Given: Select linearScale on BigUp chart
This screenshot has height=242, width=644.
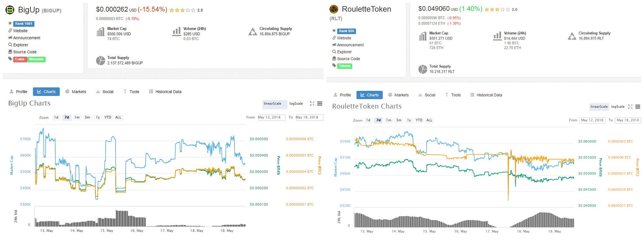Looking at the screenshot, I should click(x=272, y=104).
